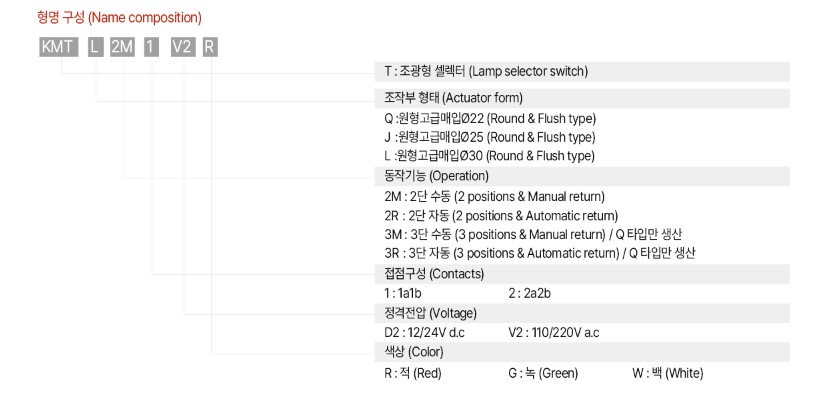Click the Name composition heading
829x406 pixels.
click(119, 17)
